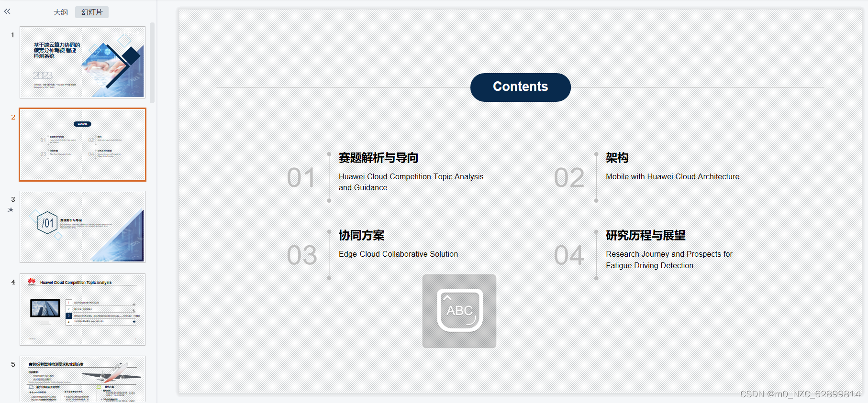Click the large 04 section number
The image size is (868, 403).
[x=569, y=255]
